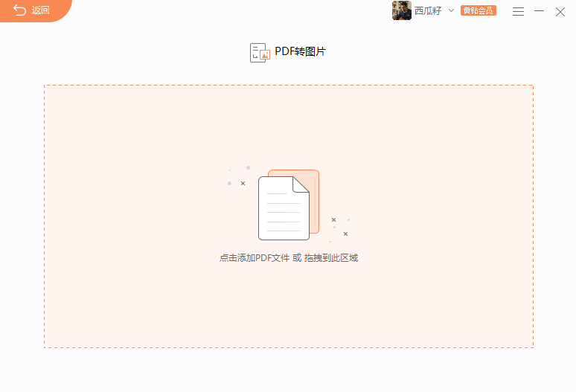Open the hamburger menu
576x392 pixels.
click(x=518, y=12)
